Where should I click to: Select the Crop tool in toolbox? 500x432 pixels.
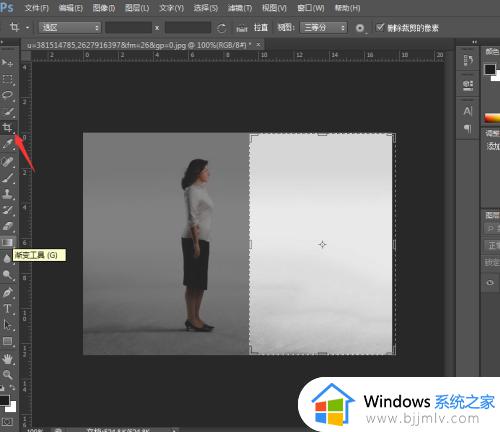click(7, 128)
